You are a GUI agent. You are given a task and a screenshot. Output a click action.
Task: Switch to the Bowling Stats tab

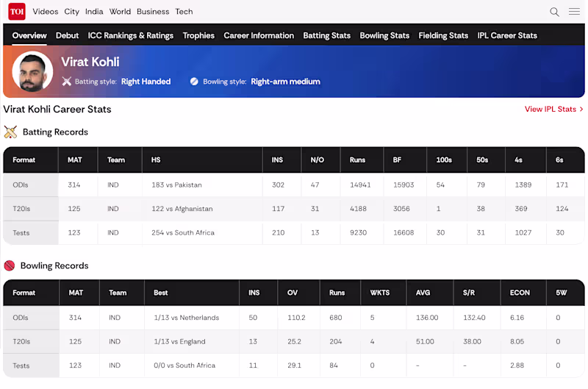pos(384,35)
